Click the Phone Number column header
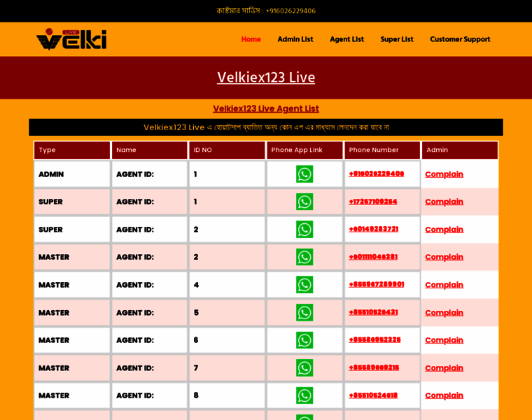The height and width of the screenshot is (420, 532). [382, 150]
